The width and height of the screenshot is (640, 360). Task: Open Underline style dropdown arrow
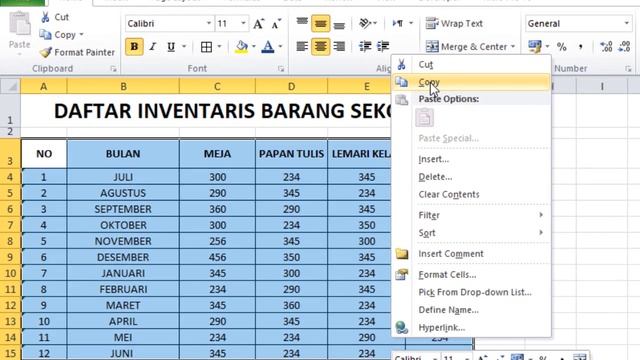click(184, 47)
